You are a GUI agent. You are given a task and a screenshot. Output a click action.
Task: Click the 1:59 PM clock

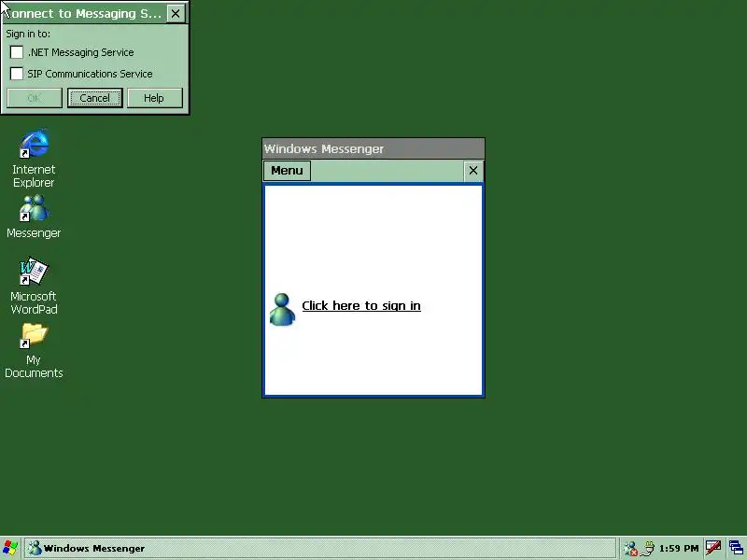coord(679,549)
